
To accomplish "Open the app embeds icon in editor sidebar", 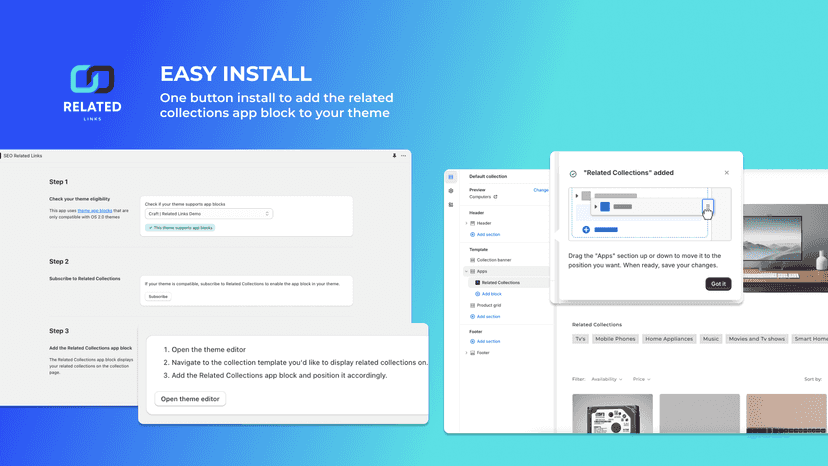I will point(450,204).
